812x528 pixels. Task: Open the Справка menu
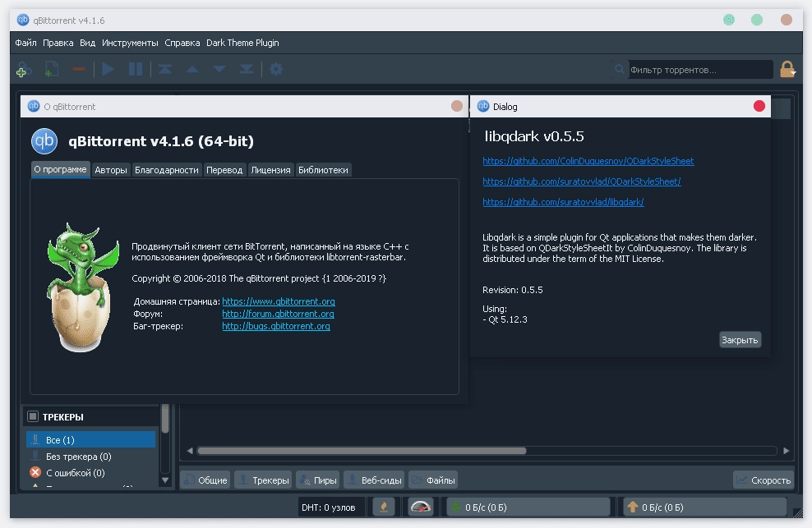click(x=182, y=43)
